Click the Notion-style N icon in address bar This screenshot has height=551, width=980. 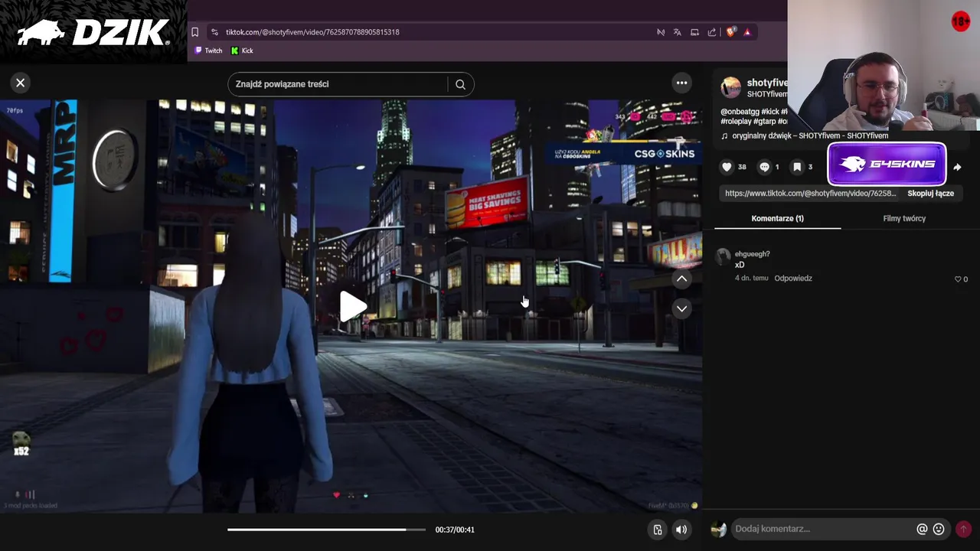(660, 32)
